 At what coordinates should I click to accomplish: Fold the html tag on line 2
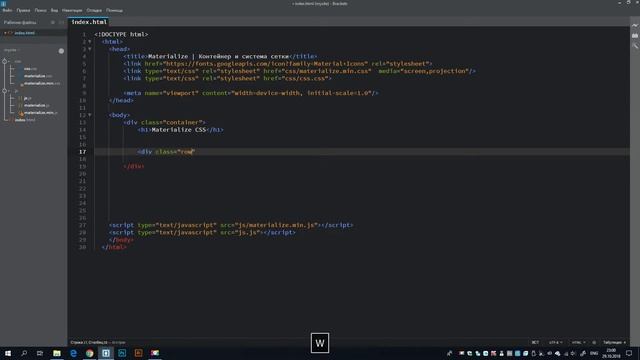90,42
